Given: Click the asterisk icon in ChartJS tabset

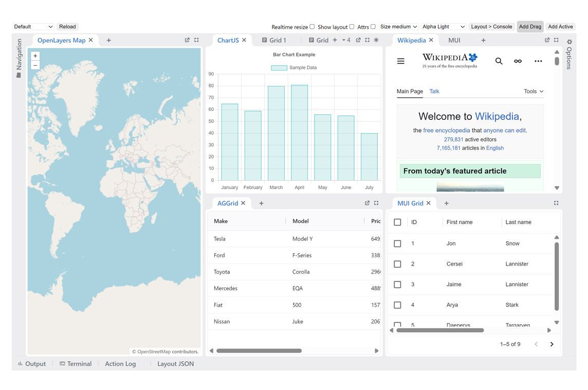Looking at the screenshot, I should click(x=376, y=40).
